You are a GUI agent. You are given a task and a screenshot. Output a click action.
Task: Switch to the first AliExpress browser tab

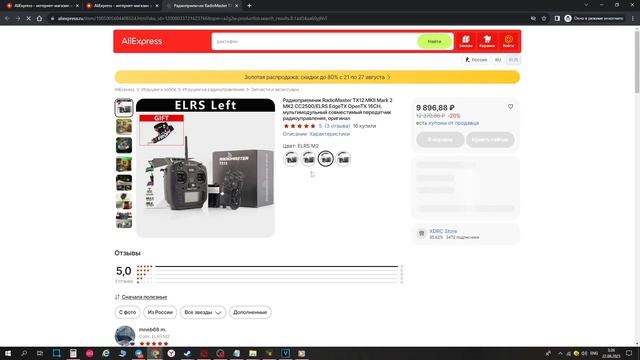[x=42, y=6]
